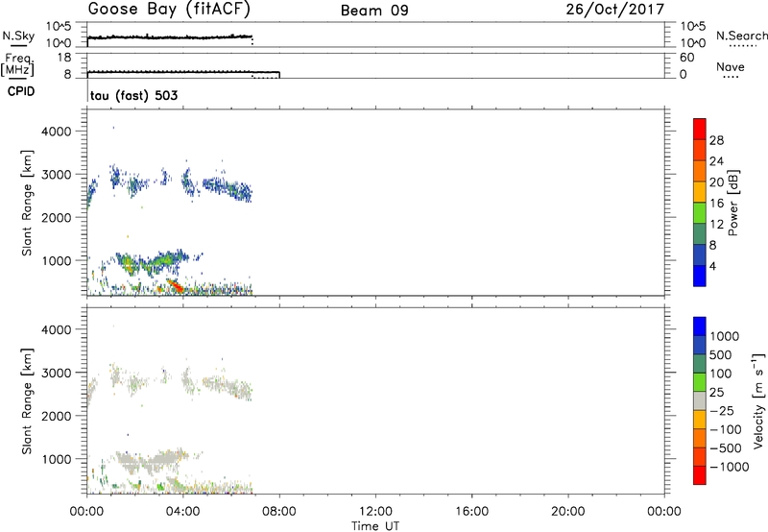This screenshot has width=768, height=532.
Task: Click the '08:00' time tick label
Action: coord(279,512)
